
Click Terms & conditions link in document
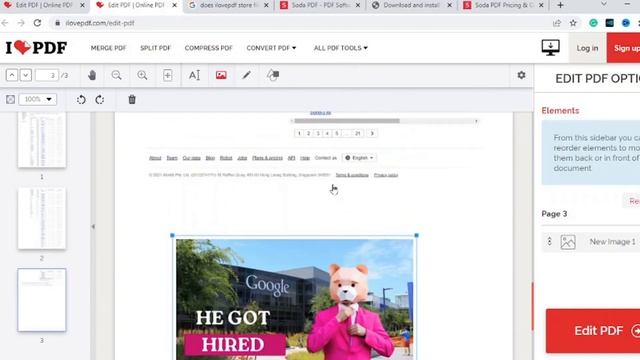[352, 175]
